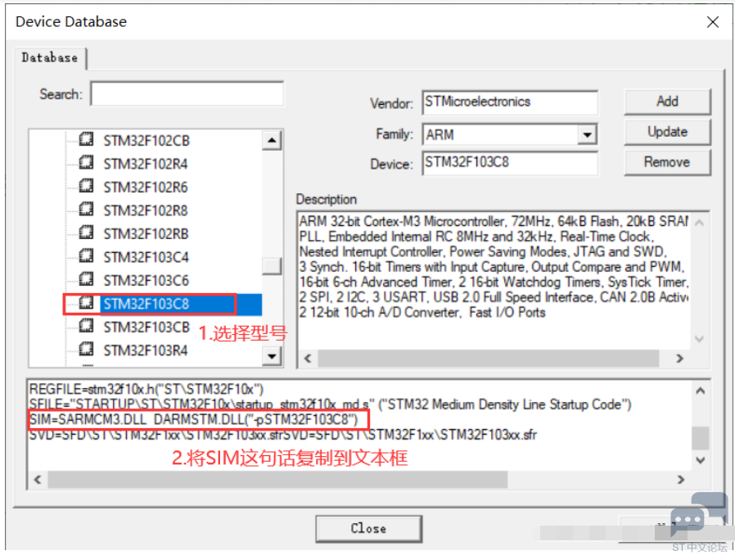The image size is (735, 560).
Task: Click Description box scroll right arrow
Action: click(679, 359)
